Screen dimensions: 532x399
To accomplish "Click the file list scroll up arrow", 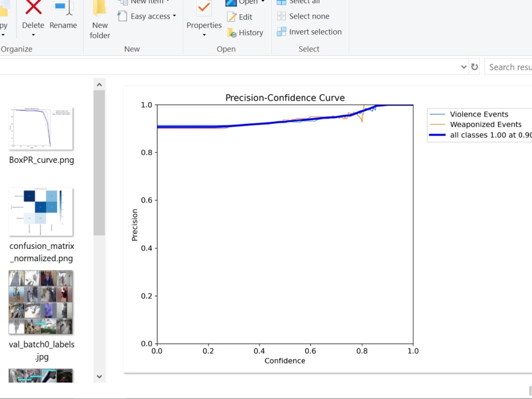I will [99, 85].
